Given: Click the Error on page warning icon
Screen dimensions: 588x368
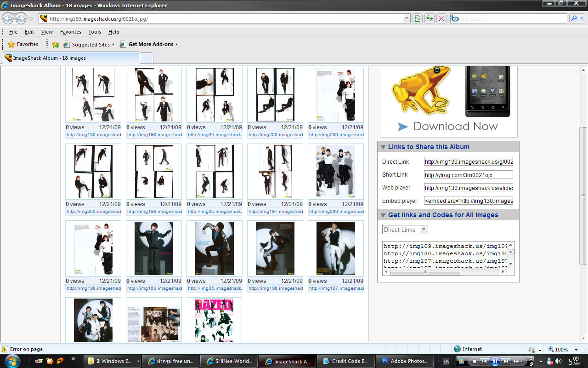Looking at the screenshot, I should pos(5,349).
